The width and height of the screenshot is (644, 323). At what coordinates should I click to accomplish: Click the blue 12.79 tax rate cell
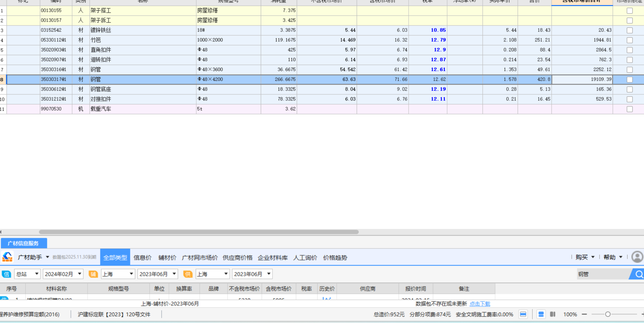pyautogui.click(x=428, y=40)
